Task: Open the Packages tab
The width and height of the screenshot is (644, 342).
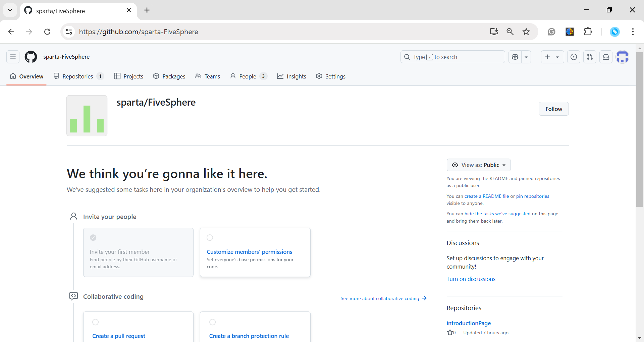Action: point(169,76)
